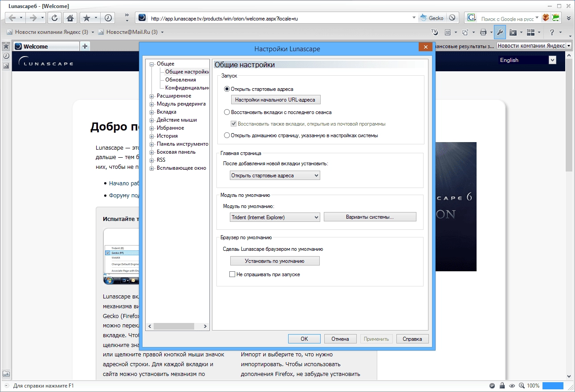Viewport: 575px width, 392px height.
Task: Open 'Новости компании Яндекс (3)' feed bookmark
Action: click(x=48, y=32)
